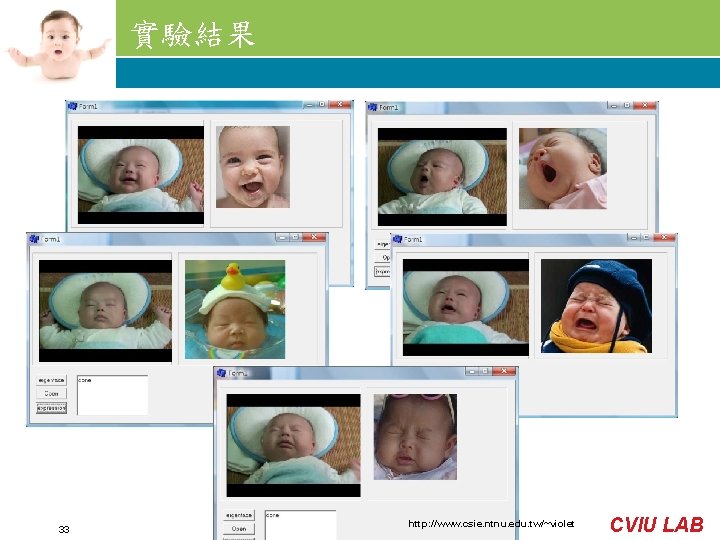
Task: Select the blue-hat crying baby matched image
Action: (596, 306)
